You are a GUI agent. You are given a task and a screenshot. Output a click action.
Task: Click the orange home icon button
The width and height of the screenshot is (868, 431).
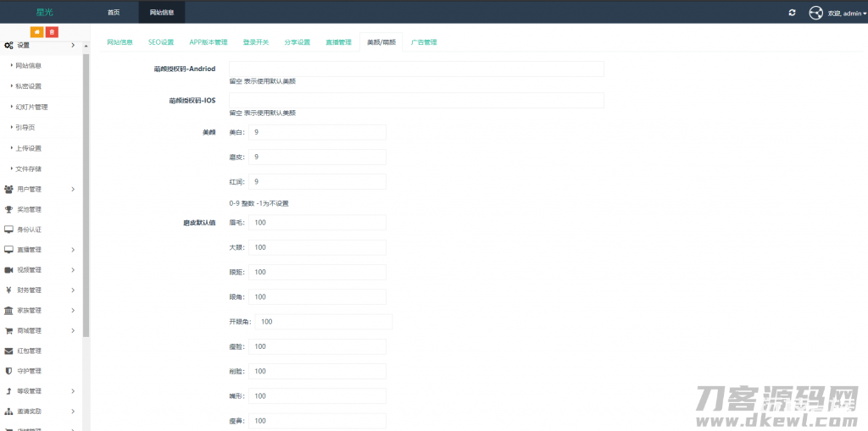pyautogui.click(x=37, y=32)
